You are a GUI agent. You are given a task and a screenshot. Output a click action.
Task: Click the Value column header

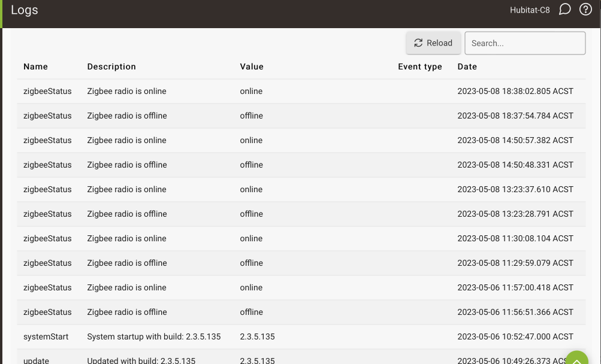click(252, 66)
